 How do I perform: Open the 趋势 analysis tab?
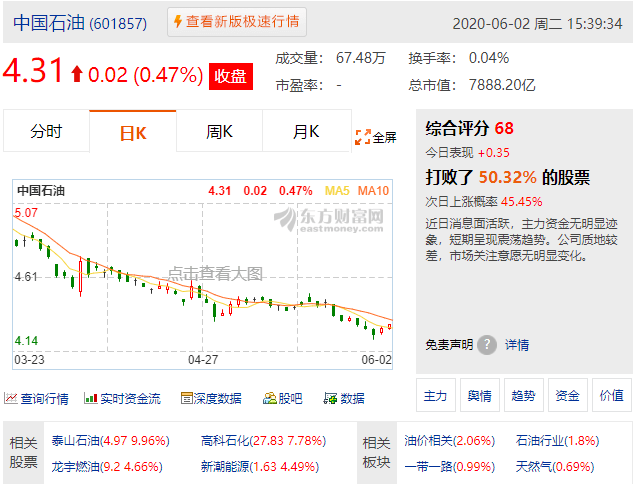pyautogui.click(x=524, y=395)
